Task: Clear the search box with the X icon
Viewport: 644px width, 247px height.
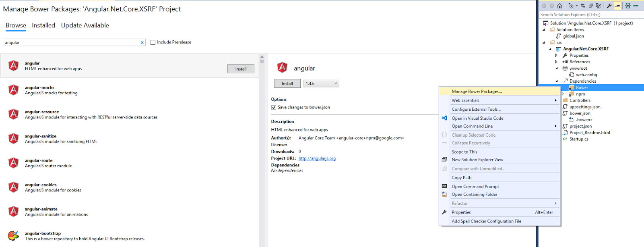Action: coord(142,42)
